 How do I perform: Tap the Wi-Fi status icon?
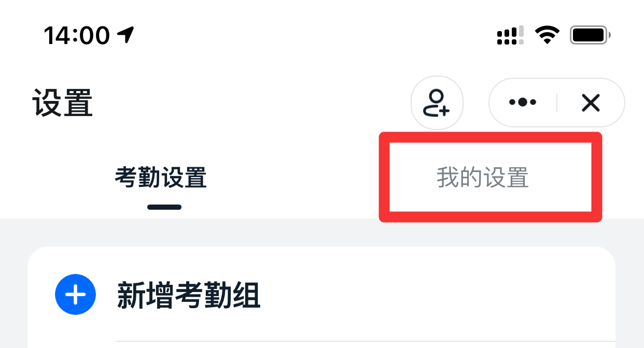pyautogui.click(x=547, y=35)
